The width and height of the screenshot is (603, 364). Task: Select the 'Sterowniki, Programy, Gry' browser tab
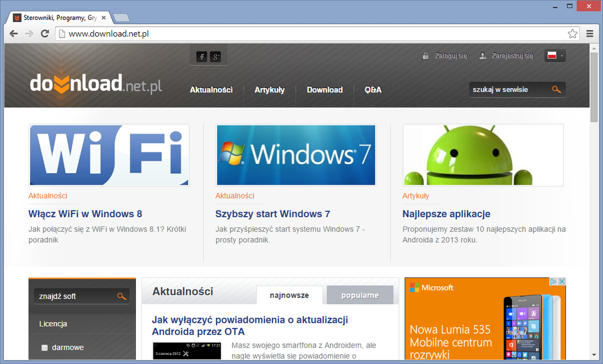60,18
